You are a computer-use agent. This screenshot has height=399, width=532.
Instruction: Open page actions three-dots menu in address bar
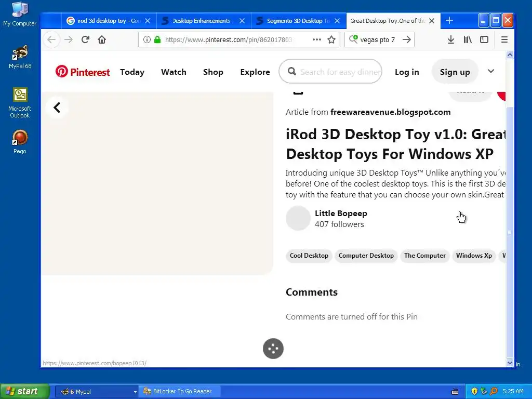pyautogui.click(x=316, y=39)
